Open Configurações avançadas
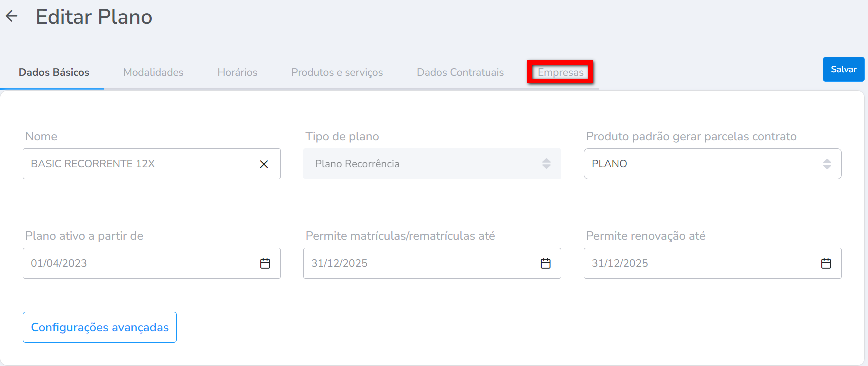Screen dimensions: 868x366 pyautogui.click(x=100, y=327)
